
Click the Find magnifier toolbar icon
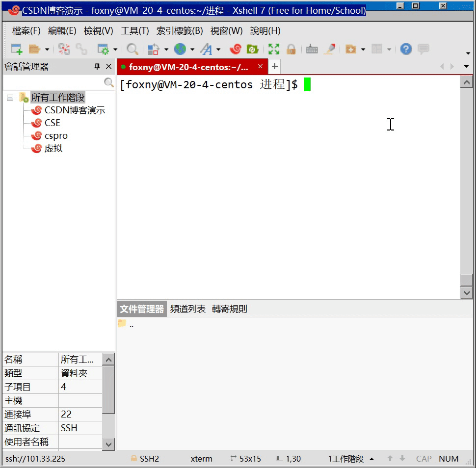[x=132, y=49]
